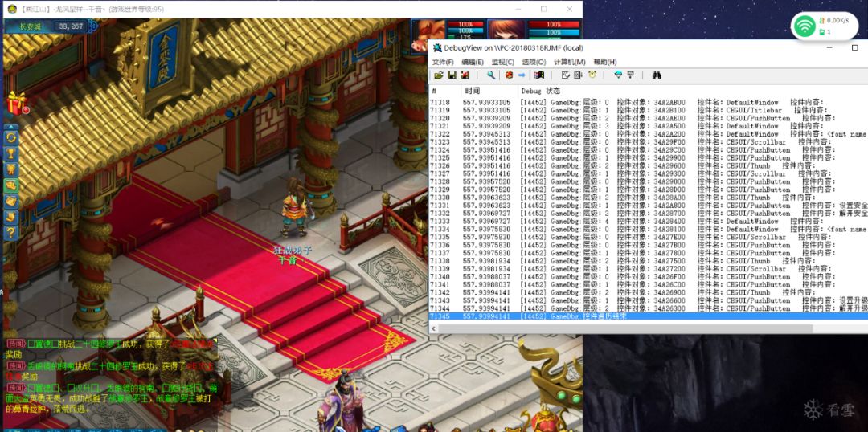Click the 时间 column header in DebugView

click(489, 91)
